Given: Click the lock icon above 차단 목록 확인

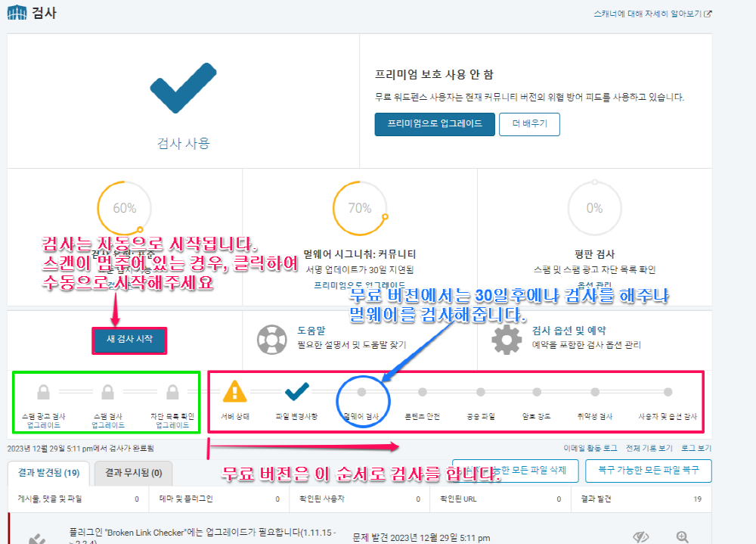Looking at the screenshot, I should pos(172,392).
